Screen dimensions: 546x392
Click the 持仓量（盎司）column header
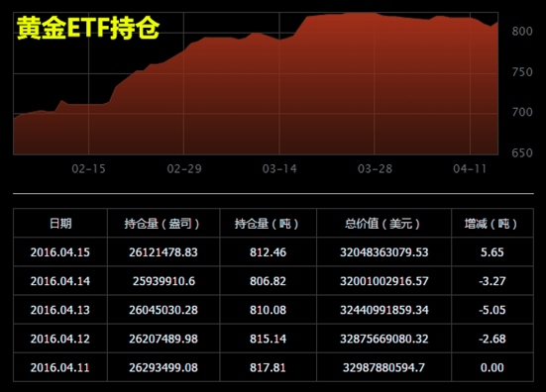click(163, 224)
